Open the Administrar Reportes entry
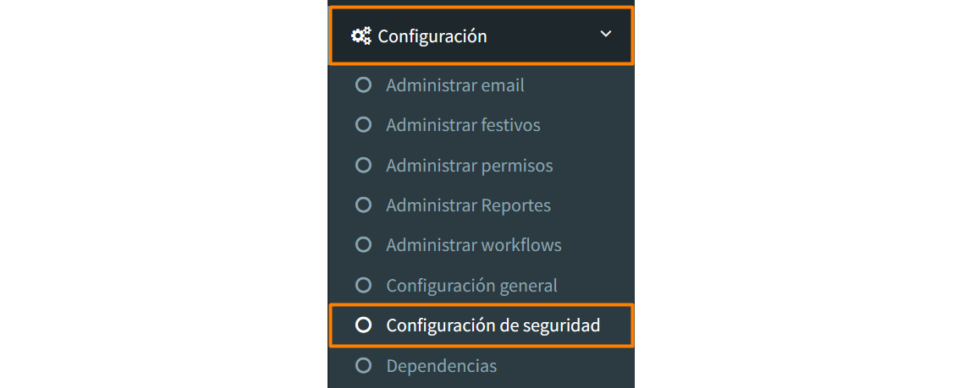 [468, 205]
